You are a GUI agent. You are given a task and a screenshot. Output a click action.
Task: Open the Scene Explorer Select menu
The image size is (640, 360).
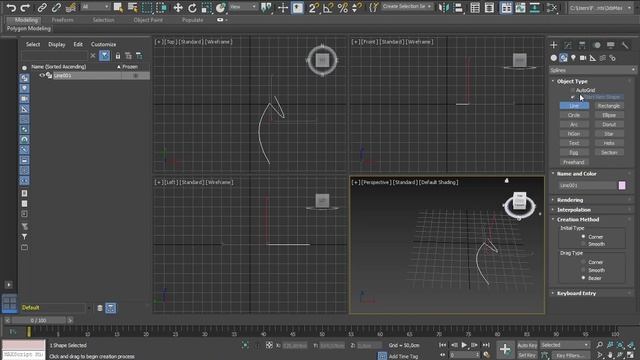pyautogui.click(x=33, y=44)
